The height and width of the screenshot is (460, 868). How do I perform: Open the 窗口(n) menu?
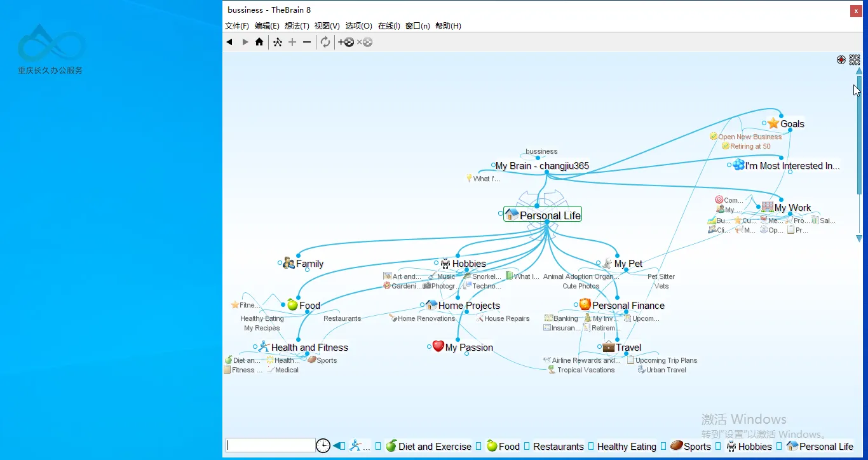[x=417, y=26]
